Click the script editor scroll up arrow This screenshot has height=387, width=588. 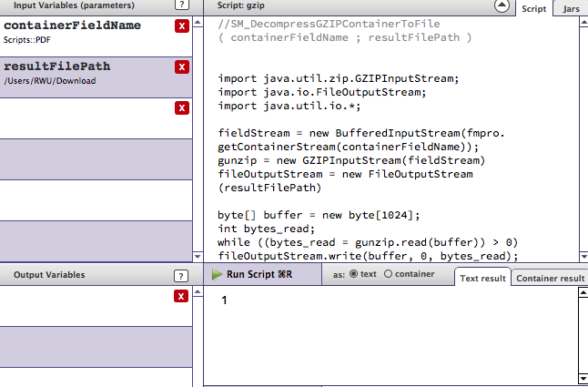tap(583, 23)
